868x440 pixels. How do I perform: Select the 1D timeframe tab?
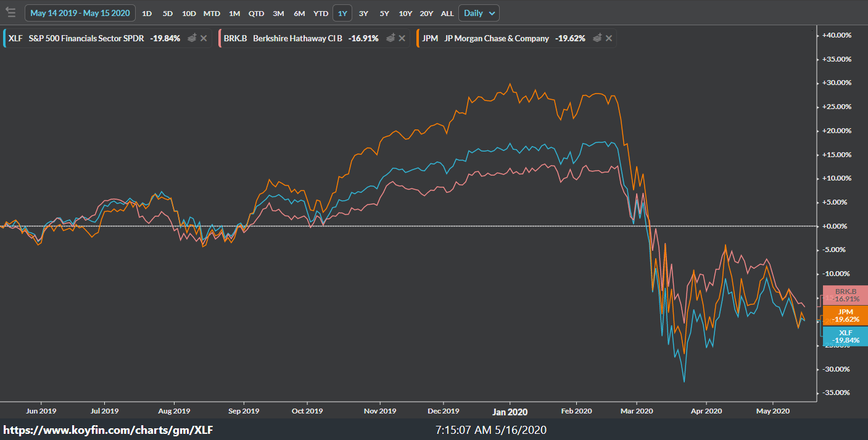point(146,12)
